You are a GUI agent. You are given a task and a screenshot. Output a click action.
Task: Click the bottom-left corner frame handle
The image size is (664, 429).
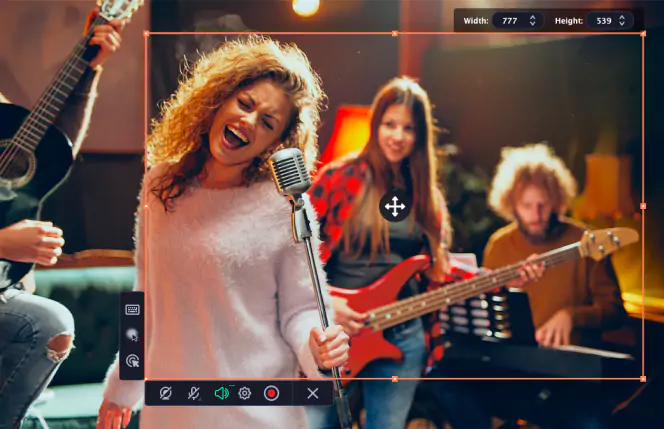(x=146, y=379)
